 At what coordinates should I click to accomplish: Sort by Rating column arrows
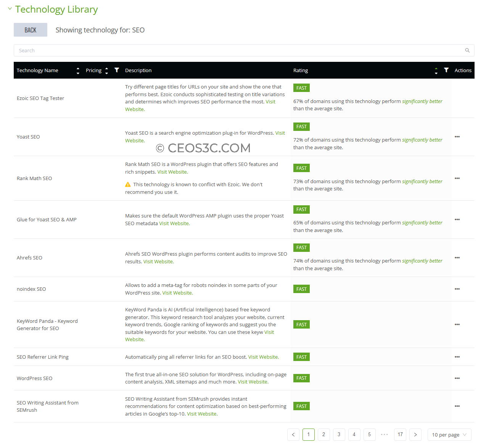pos(436,71)
